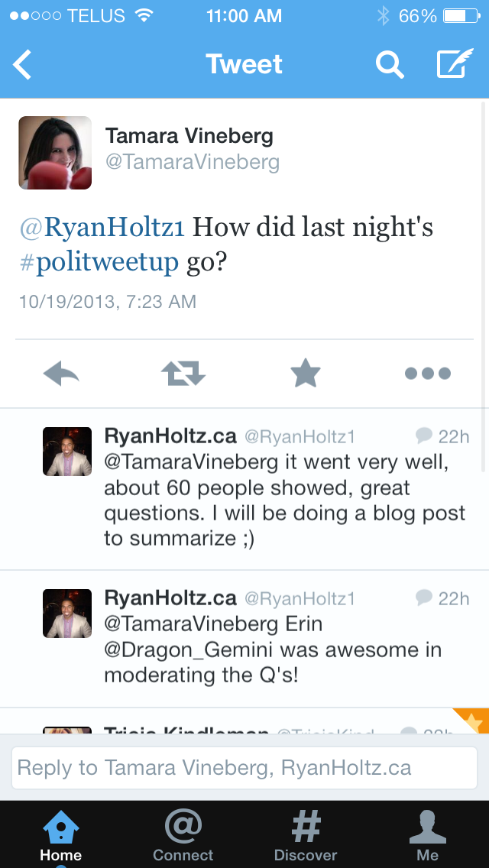This screenshot has width=489, height=868.
Task: Retweet the politweetup question
Action: coord(183,374)
